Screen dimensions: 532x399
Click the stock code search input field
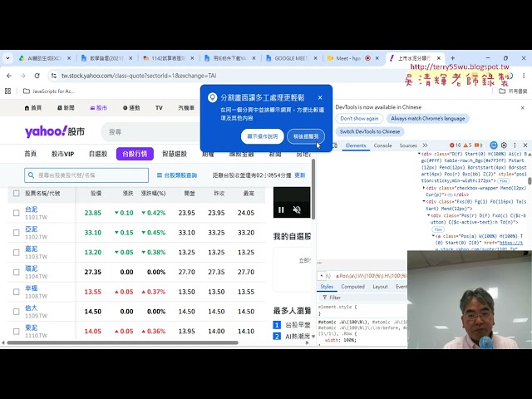click(x=86, y=175)
